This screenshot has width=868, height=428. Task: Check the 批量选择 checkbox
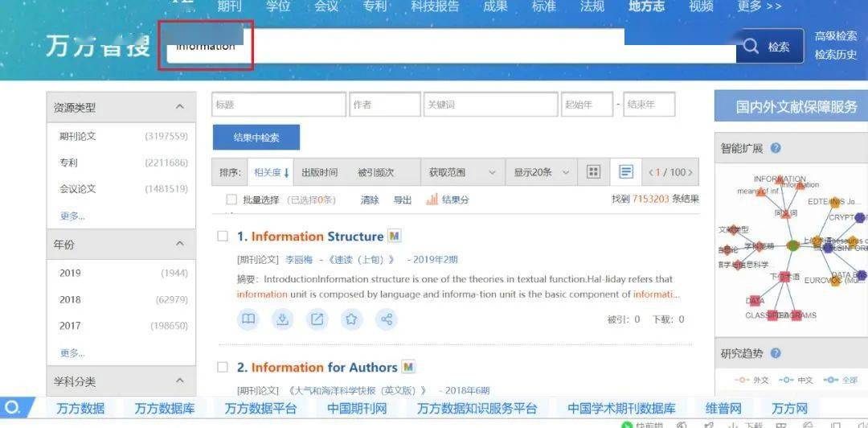coord(231,200)
